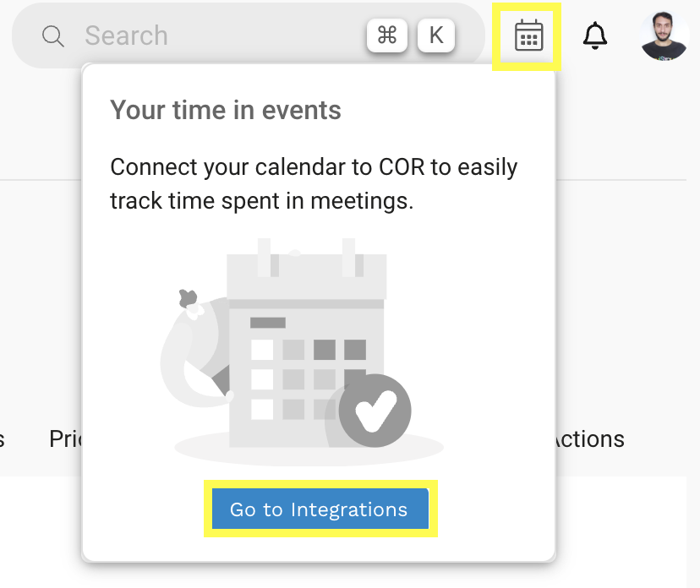This screenshot has height=588, width=700.
Task: Select the tab starting with "Pri"
Action: (x=66, y=439)
